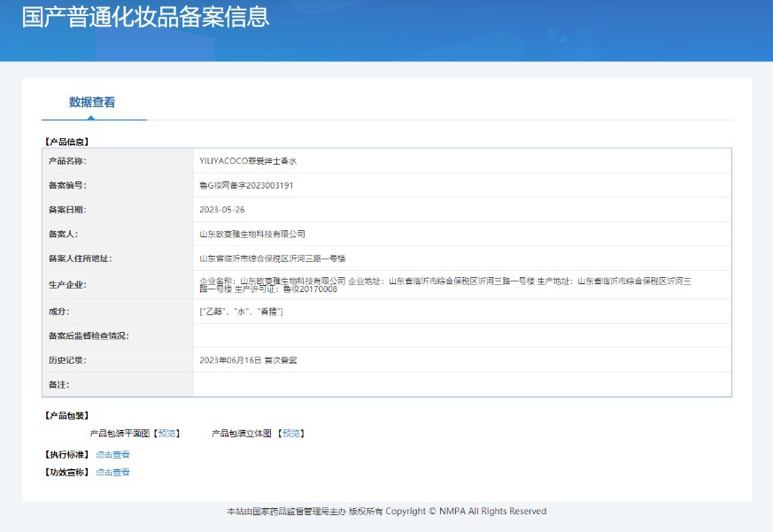This screenshot has height=532, width=773.
Task: Click the 备案人 label cell
Action: click(118, 235)
